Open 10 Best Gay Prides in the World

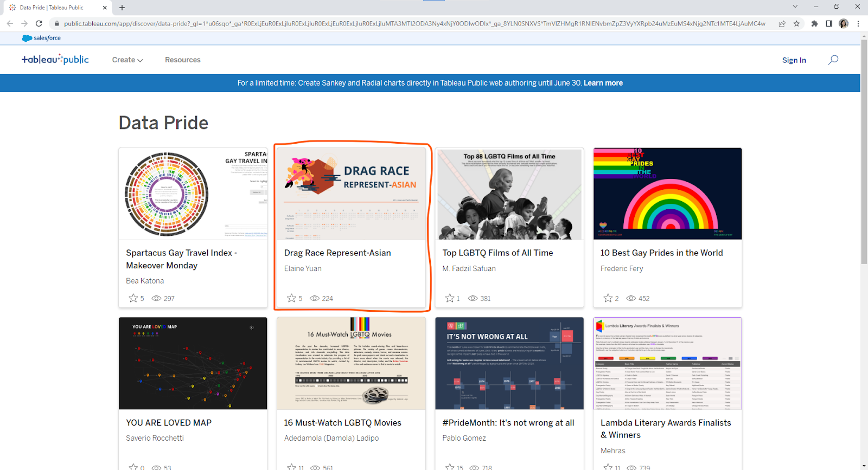tap(661, 253)
